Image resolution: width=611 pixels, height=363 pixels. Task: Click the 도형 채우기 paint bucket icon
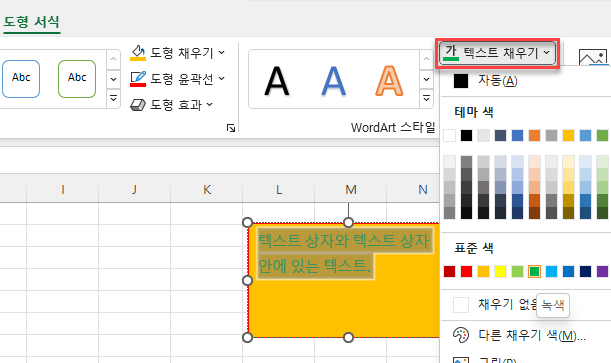[138, 53]
